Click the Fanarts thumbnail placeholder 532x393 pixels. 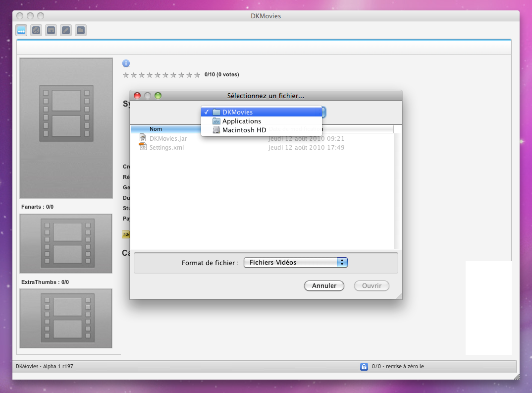66,243
